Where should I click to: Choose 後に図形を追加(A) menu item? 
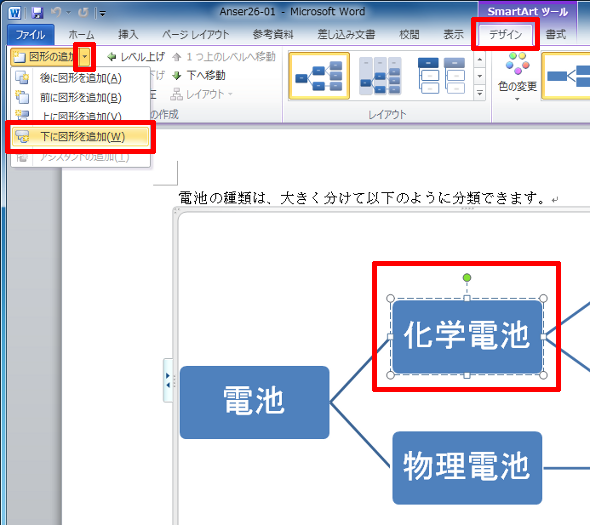coord(81,78)
